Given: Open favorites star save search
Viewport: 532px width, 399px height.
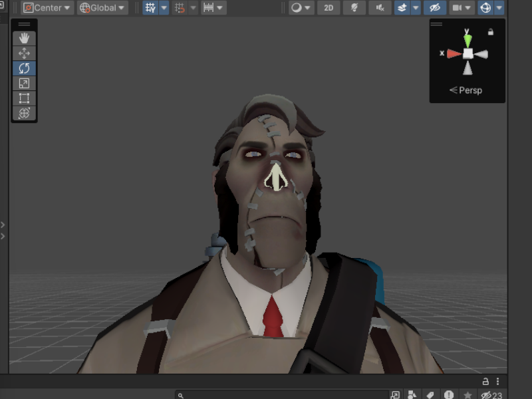Looking at the screenshot, I should click(x=467, y=395).
